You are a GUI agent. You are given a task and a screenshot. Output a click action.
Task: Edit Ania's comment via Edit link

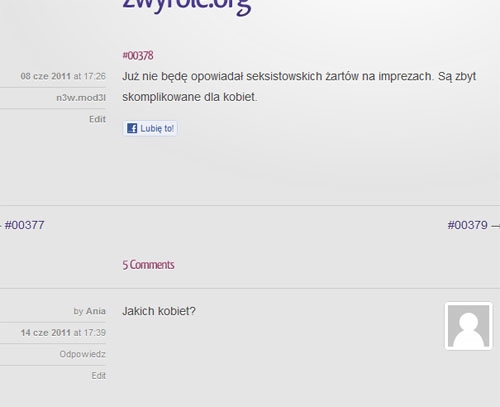(x=99, y=376)
